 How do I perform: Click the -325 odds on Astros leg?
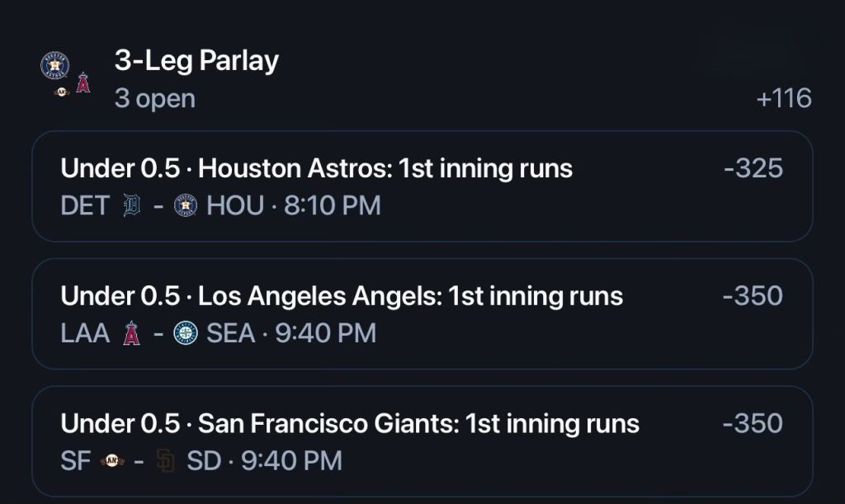coord(753,168)
